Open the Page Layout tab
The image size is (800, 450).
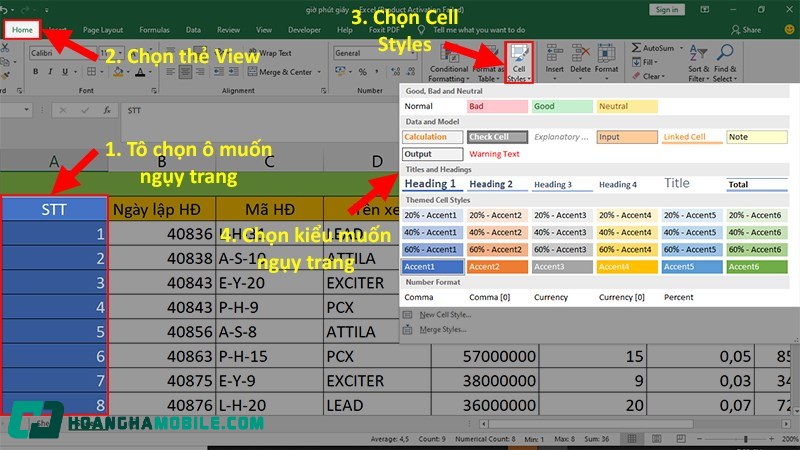coord(103,30)
